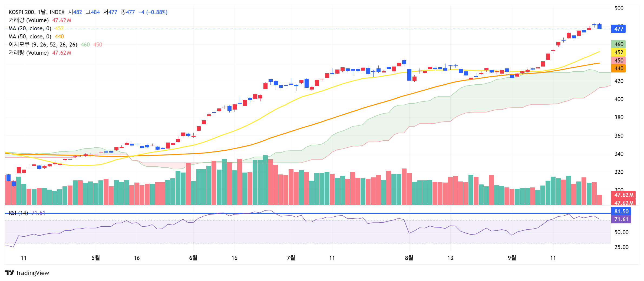Click the green 460 price axis tag
The image size is (644, 281).
pos(618,44)
